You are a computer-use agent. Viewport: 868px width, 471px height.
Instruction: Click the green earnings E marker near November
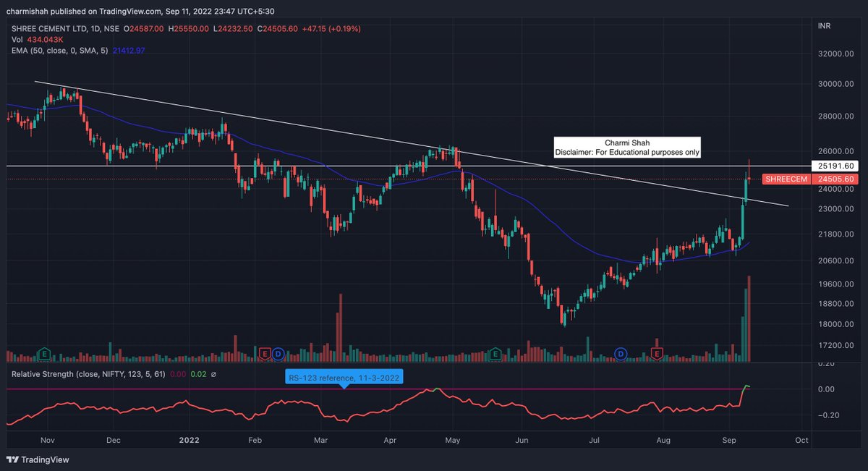coord(44,354)
